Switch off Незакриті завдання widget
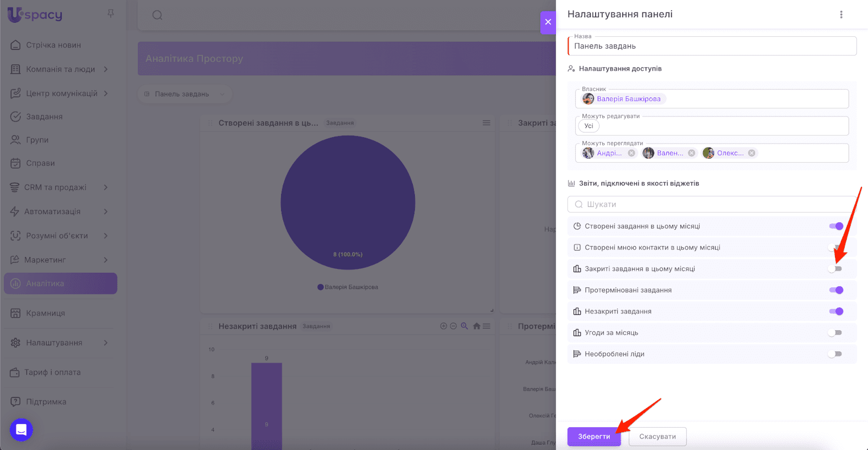The width and height of the screenshot is (868, 450). click(x=836, y=311)
